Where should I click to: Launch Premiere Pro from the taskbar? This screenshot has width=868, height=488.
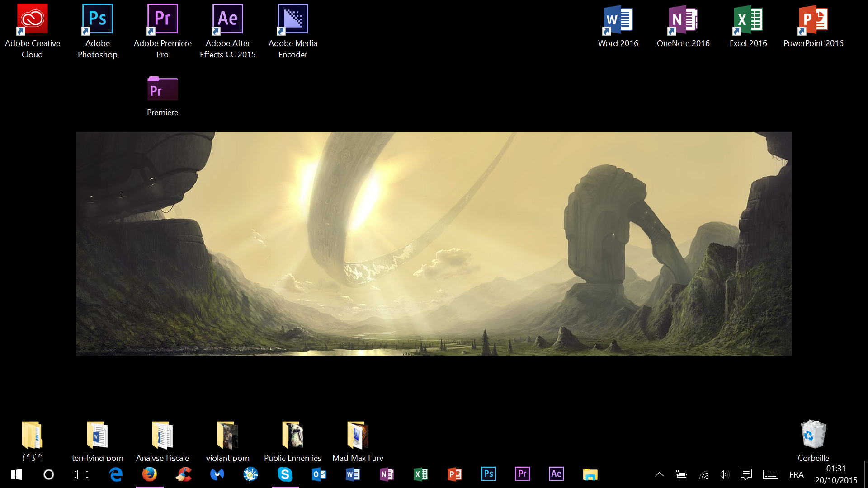[x=523, y=474]
